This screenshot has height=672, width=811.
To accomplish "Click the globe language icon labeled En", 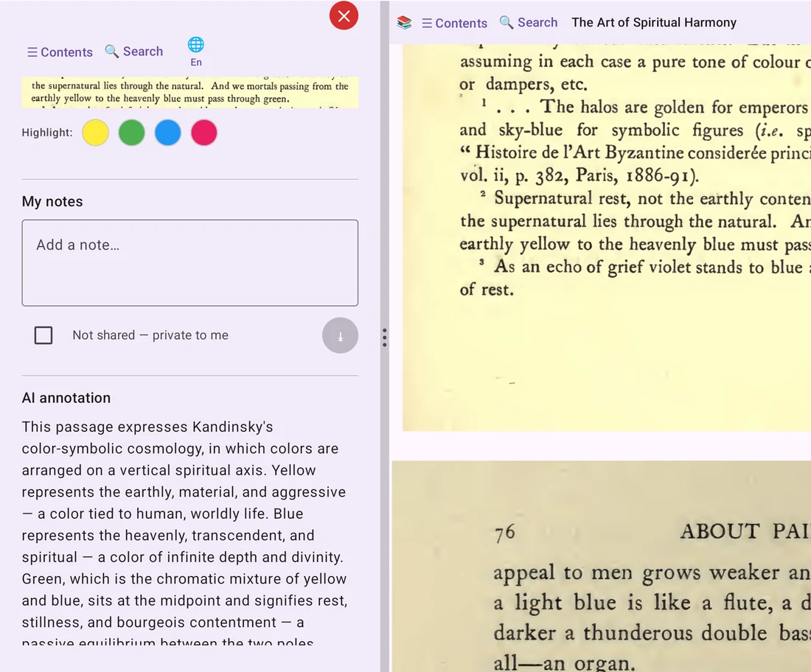I will click(196, 52).
